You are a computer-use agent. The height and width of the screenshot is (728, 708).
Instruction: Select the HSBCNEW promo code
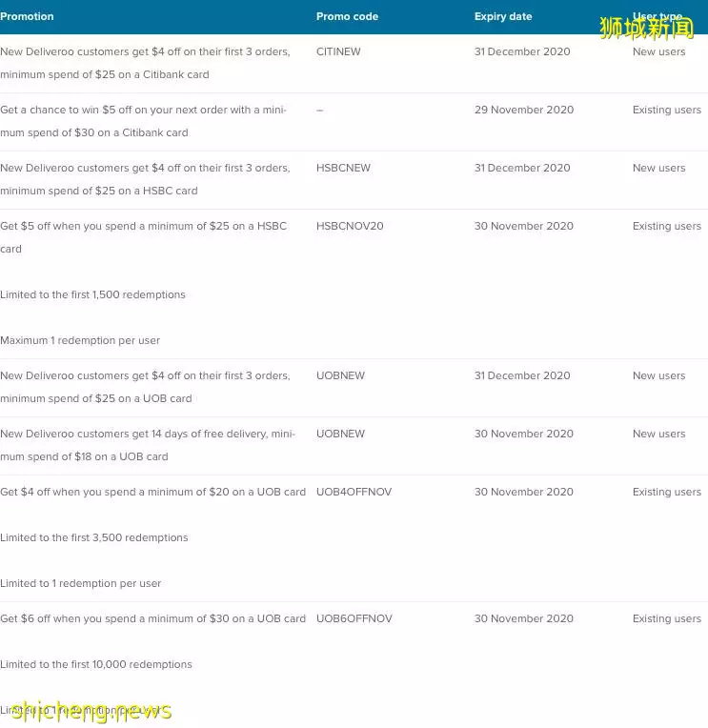pos(344,168)
